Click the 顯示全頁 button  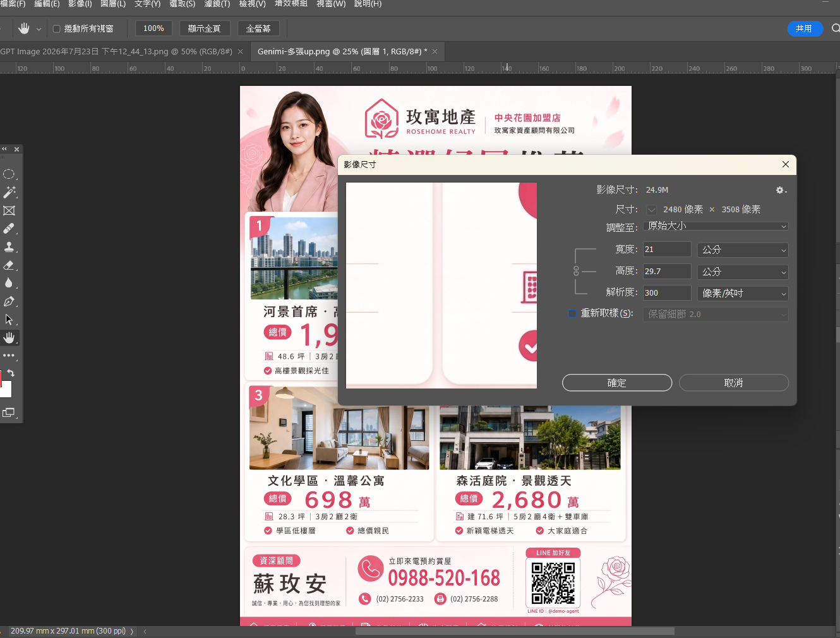coord(204,28)
